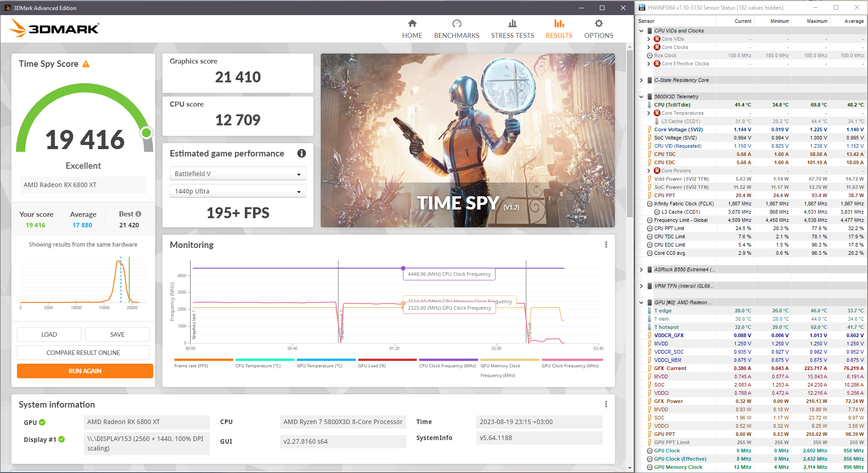
Task: Toggle the Frame rate (FPS) legend entry
Action: (x=204, y=363)
